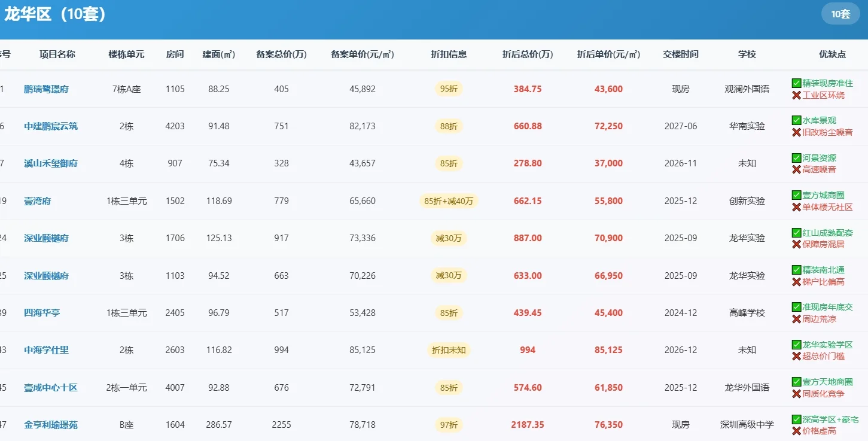This screenshot has height=441, width=868.
Task: Open 深业颐樾府 link for room 1103
Action: [x=46, y=276]
